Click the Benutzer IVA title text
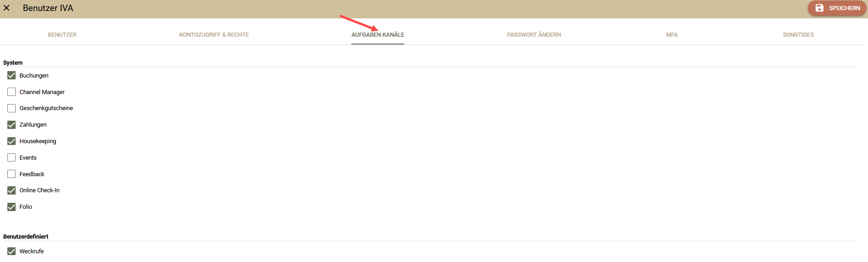868x262 pixels. 48,8
